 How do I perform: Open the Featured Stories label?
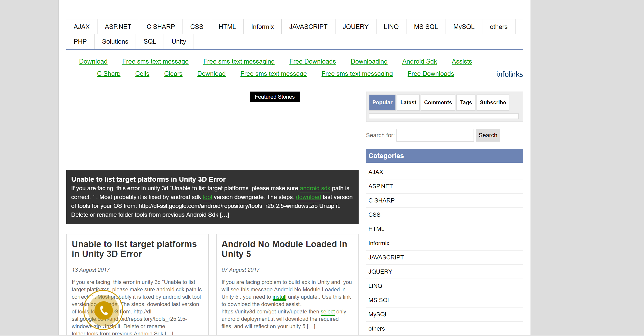coord(274,97)
